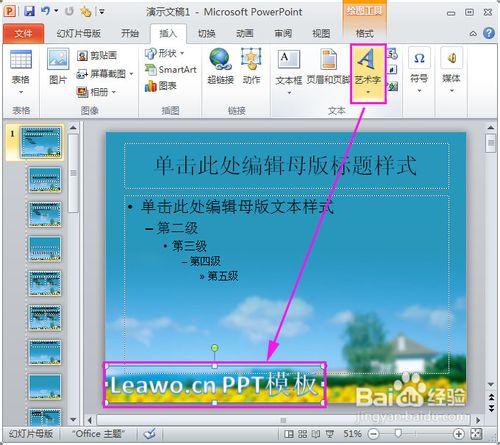Expand 符号 dropdown arrow
Image resolution: width=500 pixels, height=445 pixels.
pos(419,91)
